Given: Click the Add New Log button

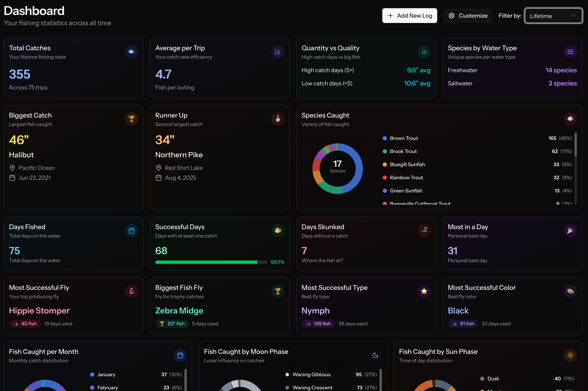Looking at the screenshot, I should tap(409, 15).
